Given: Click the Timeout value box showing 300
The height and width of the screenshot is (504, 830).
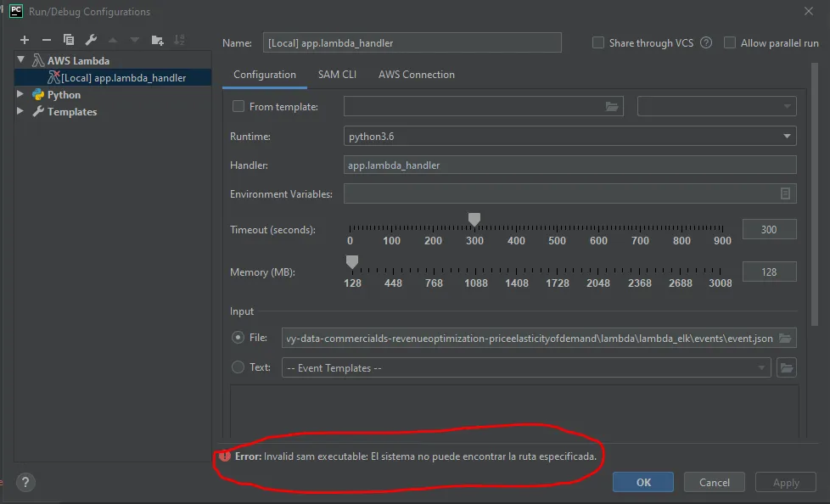Looking at the screenshot, I should (x=769, y=229).
